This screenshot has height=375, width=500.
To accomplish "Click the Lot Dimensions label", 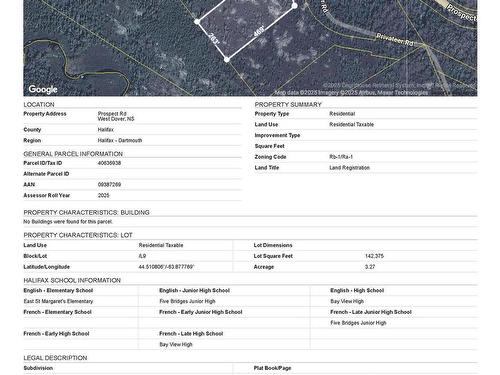I will click(x=273, y=245).
